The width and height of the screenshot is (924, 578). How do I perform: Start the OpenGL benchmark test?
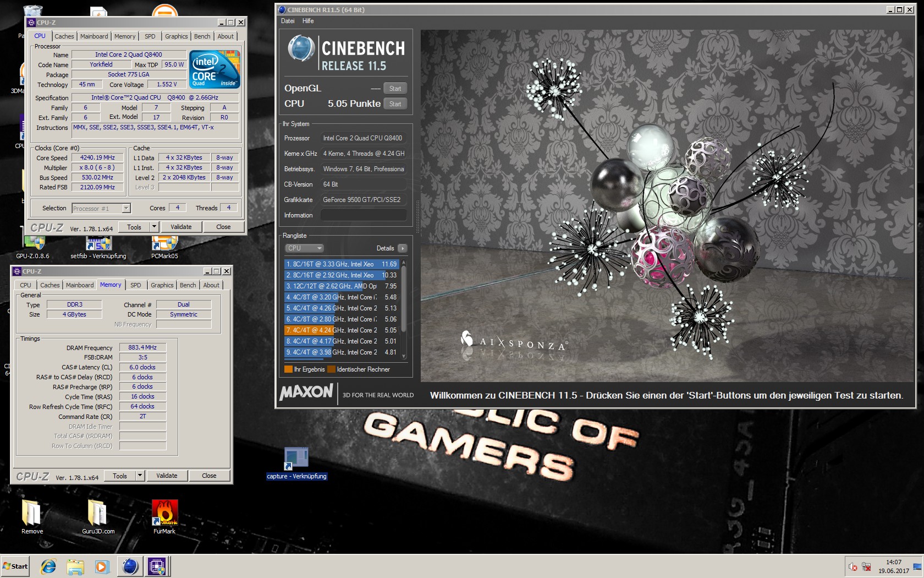(x=395, y=89)
